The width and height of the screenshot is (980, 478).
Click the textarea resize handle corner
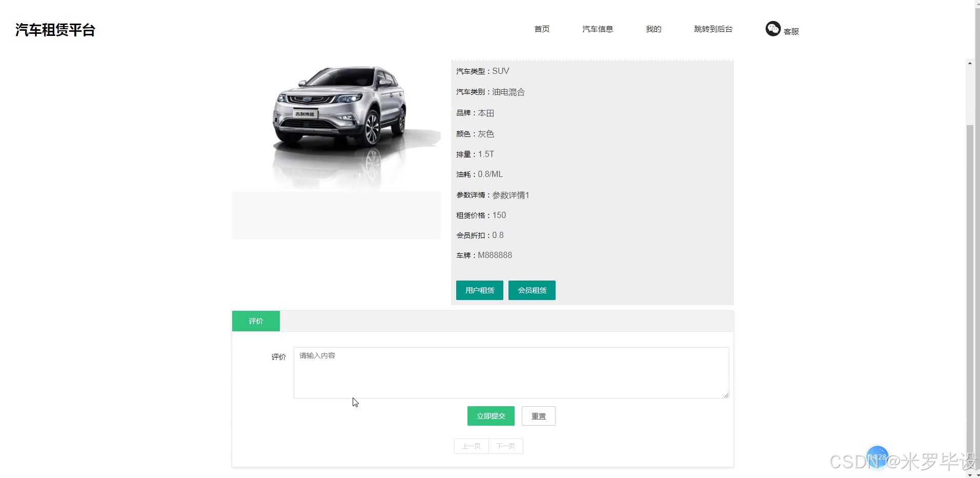pos(726,395)
